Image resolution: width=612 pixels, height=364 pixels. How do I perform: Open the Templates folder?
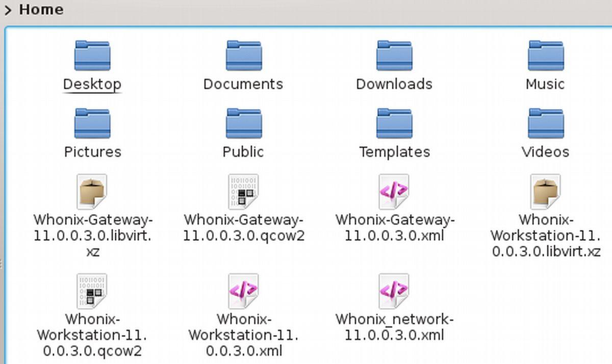click(394, 123)
